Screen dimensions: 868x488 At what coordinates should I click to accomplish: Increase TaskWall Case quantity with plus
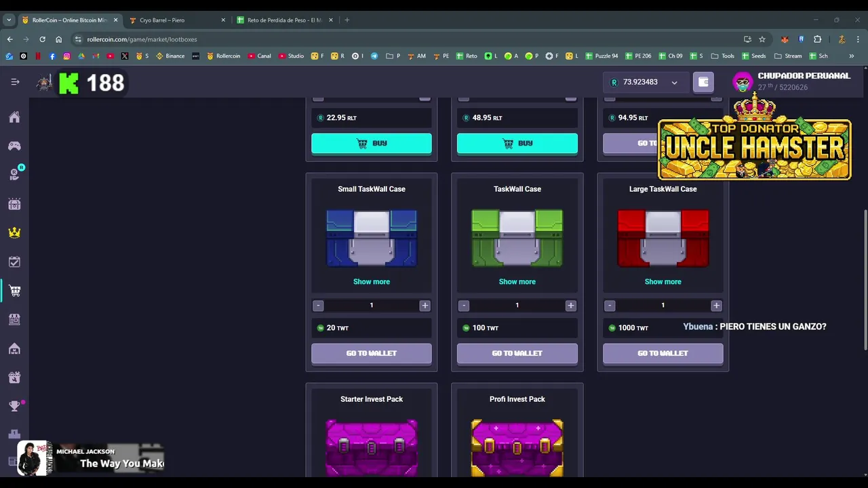pyautogui.click(x=570, y=306)
